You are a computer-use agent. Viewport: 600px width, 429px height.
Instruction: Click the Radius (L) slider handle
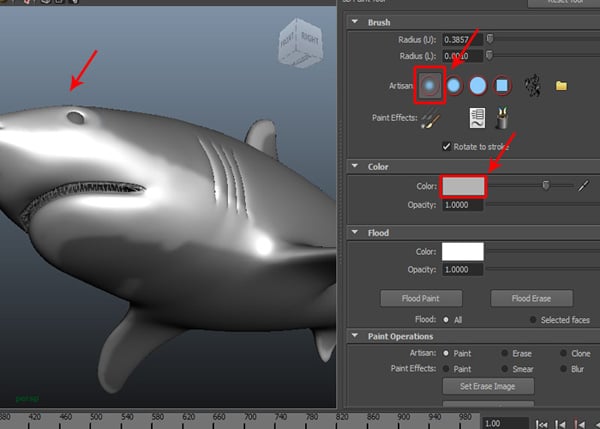click(x=489, y=55)
